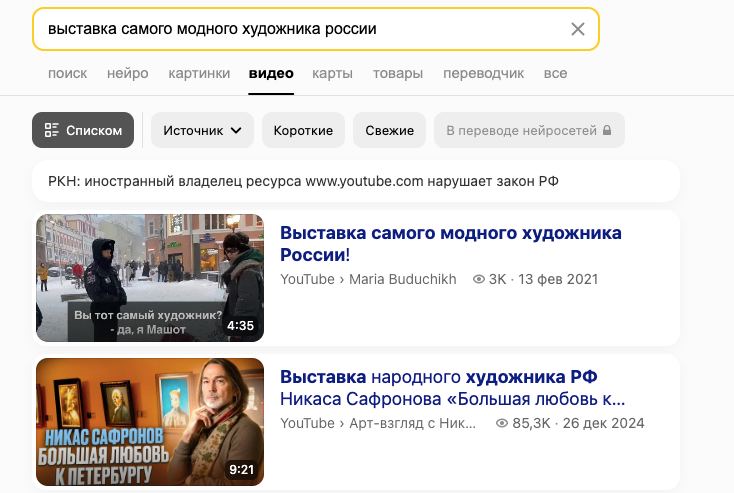Enable the Свежие filter
The height and width of the screenshot is (493, 734).
(389, 130)
